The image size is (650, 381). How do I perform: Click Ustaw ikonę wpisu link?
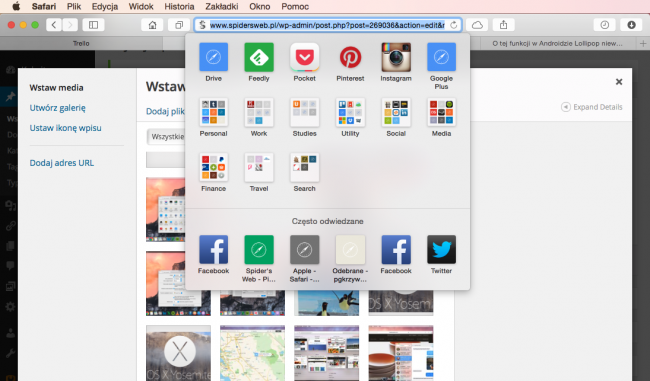pyautogui.click(x=65, y=128)
